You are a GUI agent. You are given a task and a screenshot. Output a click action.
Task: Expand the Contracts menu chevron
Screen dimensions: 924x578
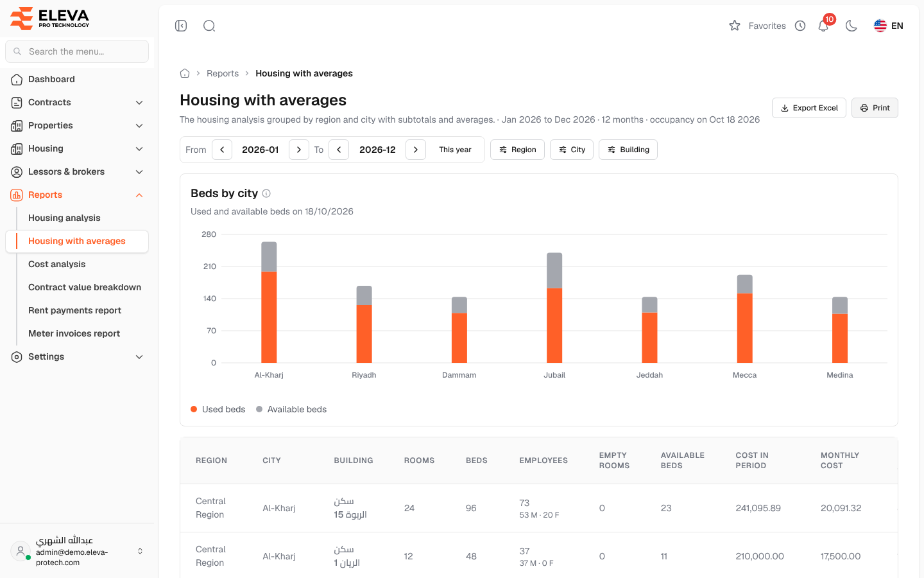(x=139, y=102)
